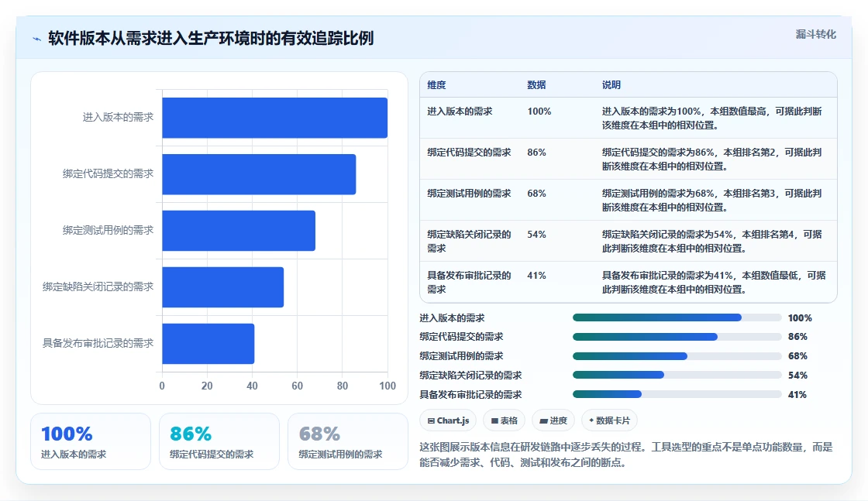868x501 pixels.
Task: Click the x-axis tick label 0
Action: 162,386
